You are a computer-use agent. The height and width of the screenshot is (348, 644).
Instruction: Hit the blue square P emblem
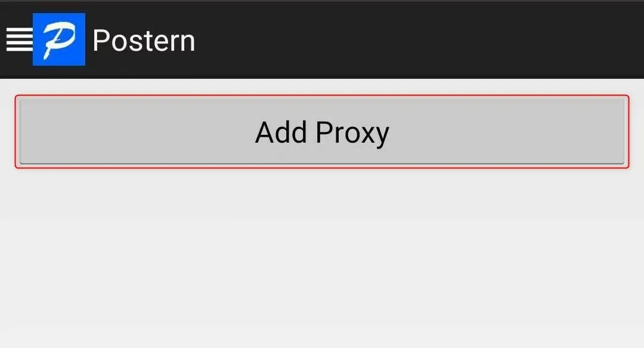tap(59, 39)
